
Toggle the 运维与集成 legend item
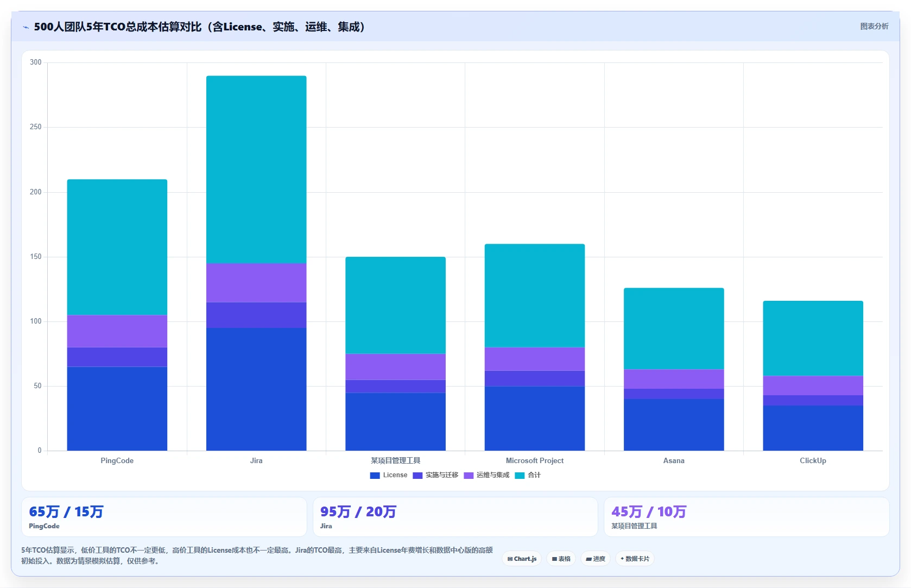coord(486,475)
